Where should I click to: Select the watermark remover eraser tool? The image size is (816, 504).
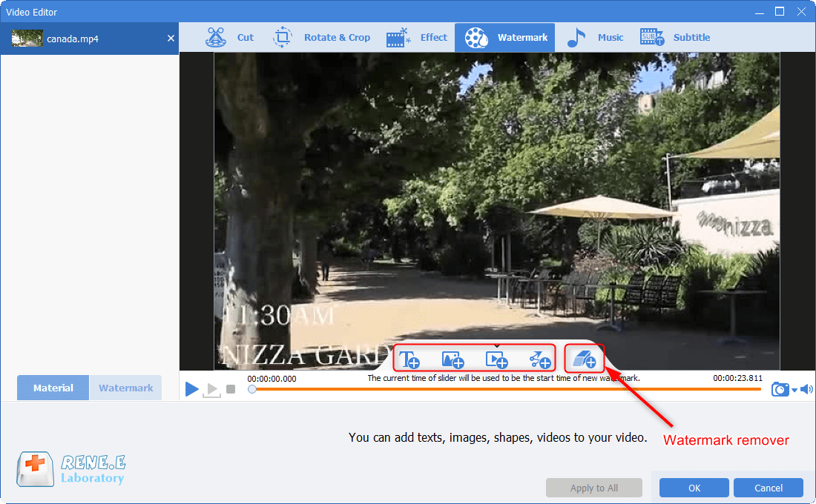(585, 359)
